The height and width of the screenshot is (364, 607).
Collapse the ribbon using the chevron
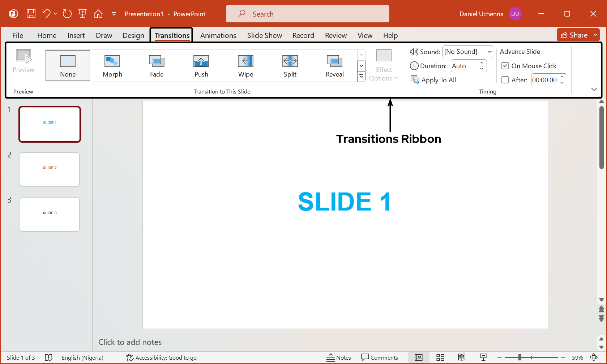[x=594, y=89]
